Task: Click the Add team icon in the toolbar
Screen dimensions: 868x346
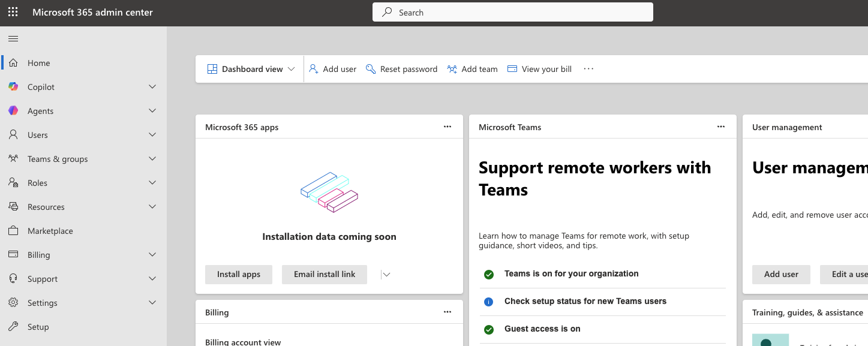Action: coord(451,68)
